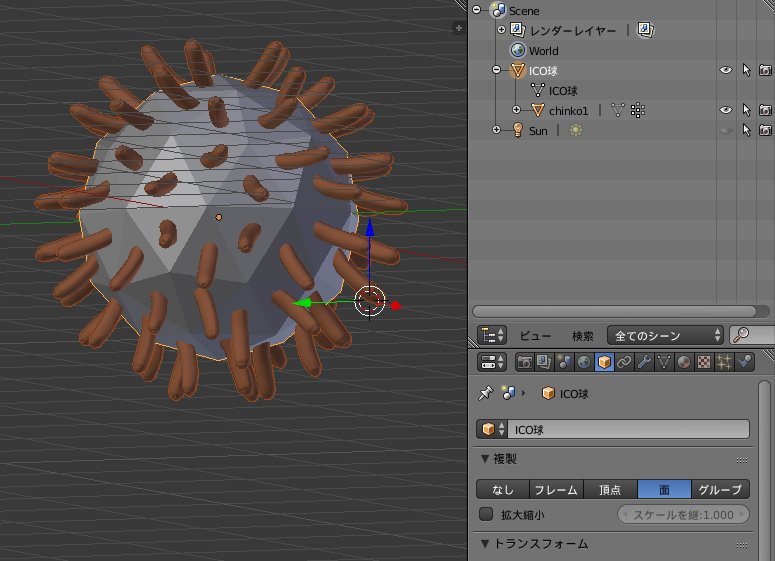This screenshot has height=561, width=775.
Task: Toggle renderability of chinko1
Action: (x=765, y=110)
